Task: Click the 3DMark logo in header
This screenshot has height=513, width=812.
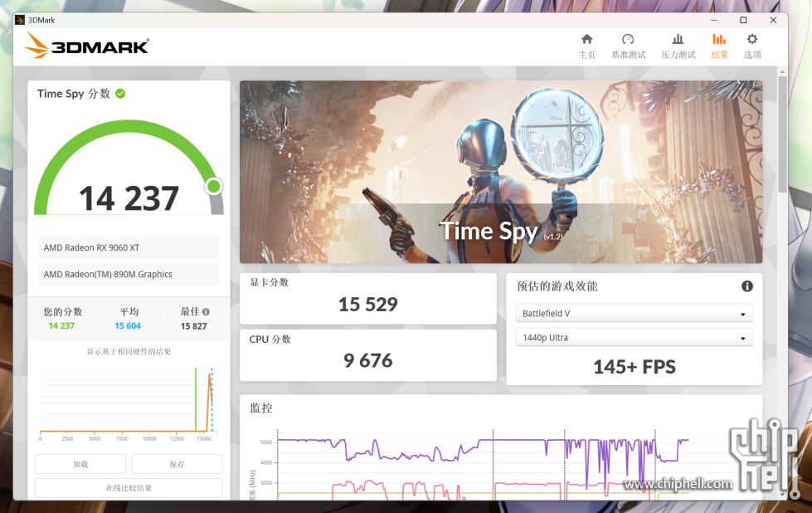Action: tap(86, 45)
